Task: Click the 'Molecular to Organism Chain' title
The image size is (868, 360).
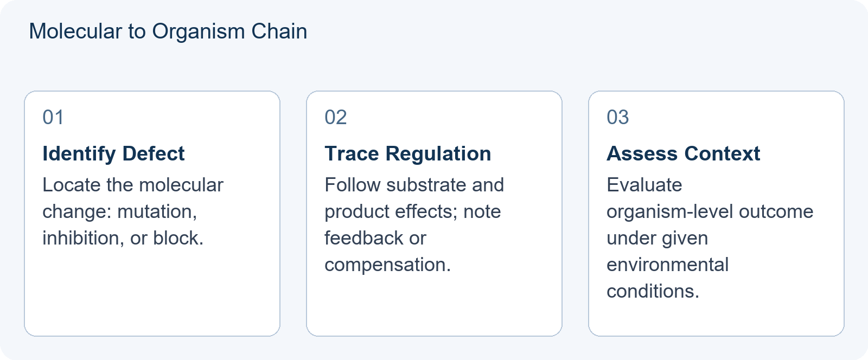Action: point(168,31)
